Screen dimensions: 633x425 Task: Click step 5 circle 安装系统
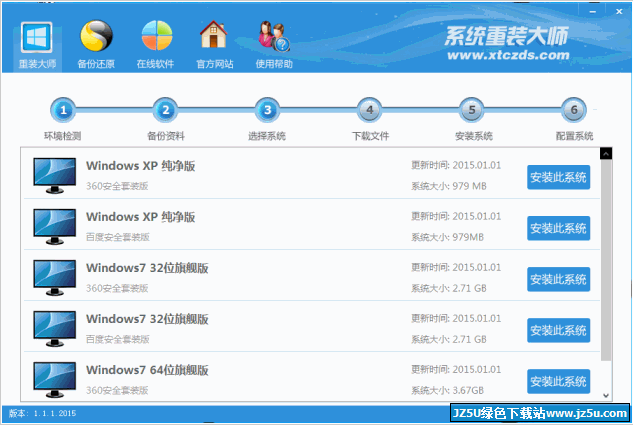[x=472, y=110]
